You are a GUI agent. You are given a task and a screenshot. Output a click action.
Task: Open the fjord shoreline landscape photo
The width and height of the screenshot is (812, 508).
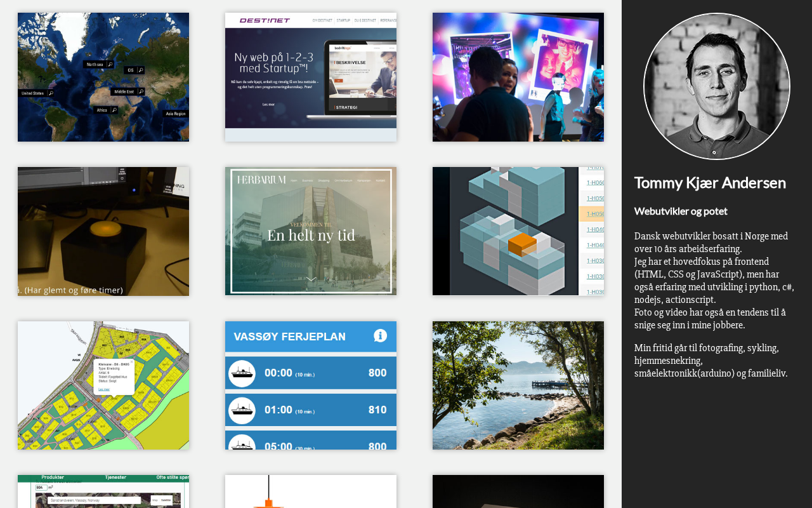pyautogui.click(x=518, y=385)
